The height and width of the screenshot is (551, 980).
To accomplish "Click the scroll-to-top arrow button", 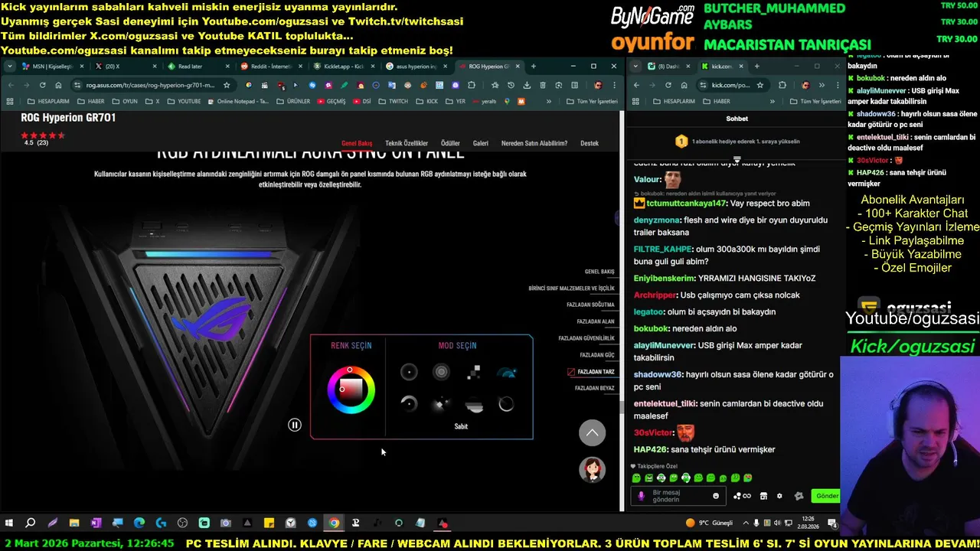I will 592,432.
